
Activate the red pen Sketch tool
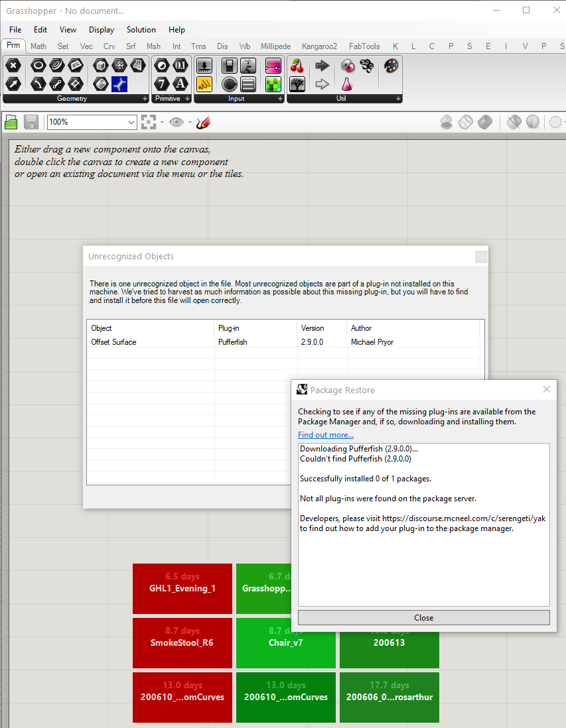203,122
